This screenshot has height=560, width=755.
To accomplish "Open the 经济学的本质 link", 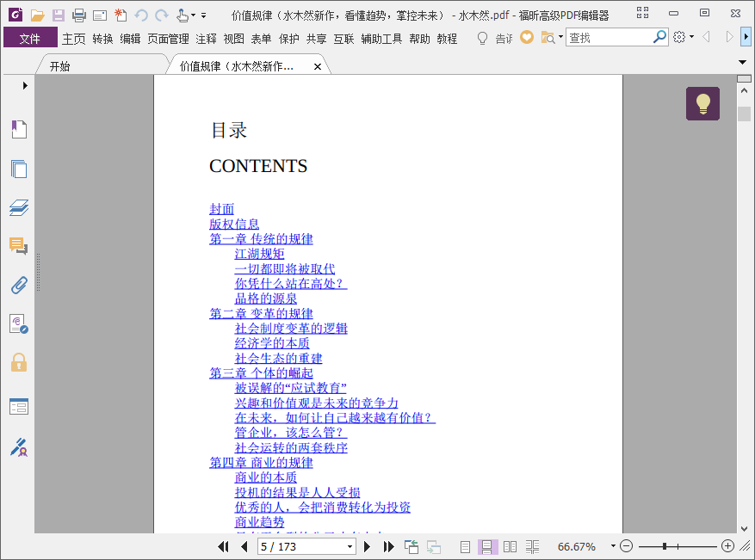I will coord(272,343).
